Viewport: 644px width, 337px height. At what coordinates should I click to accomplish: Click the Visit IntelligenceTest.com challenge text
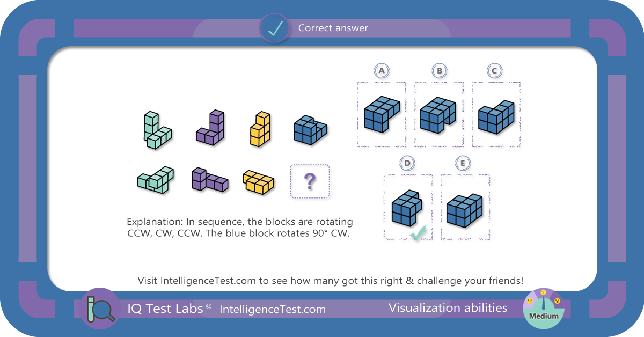pyautogui.click(x=330, y=281)
